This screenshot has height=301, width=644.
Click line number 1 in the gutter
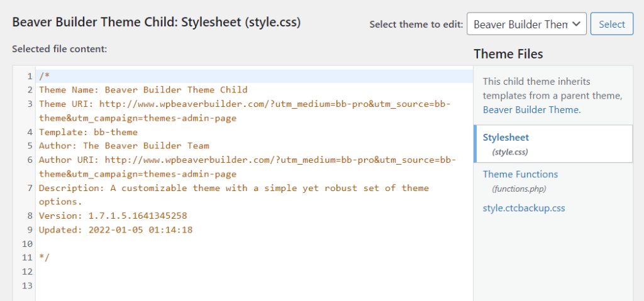[x=30, y=77]
